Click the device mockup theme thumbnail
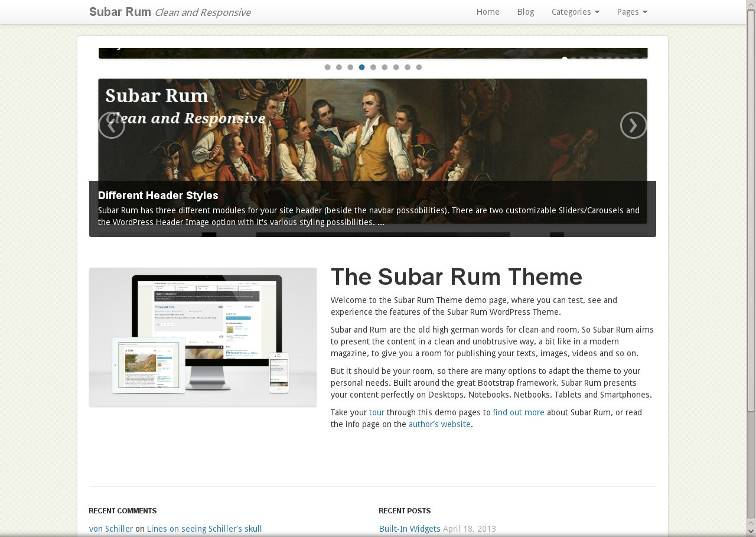 tap(203, 337)
